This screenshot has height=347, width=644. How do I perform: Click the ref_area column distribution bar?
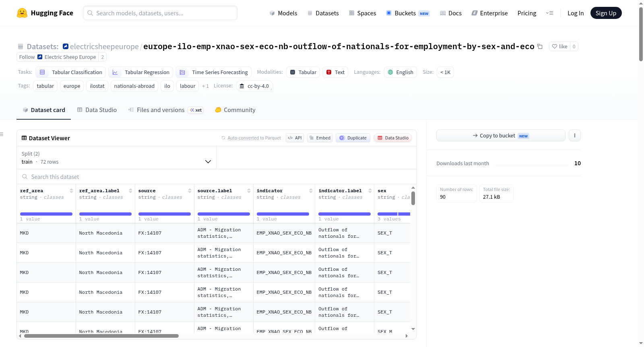pos(46,214)
